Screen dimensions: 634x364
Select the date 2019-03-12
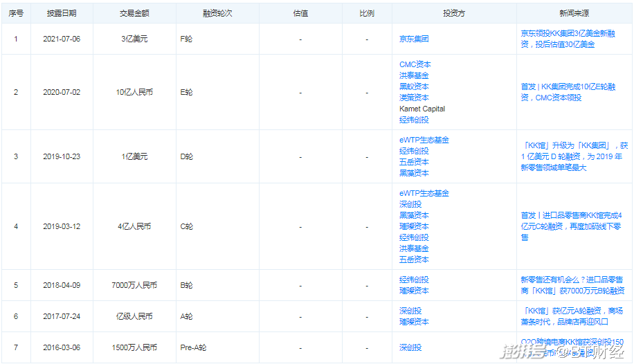click(x=62, y=226)
